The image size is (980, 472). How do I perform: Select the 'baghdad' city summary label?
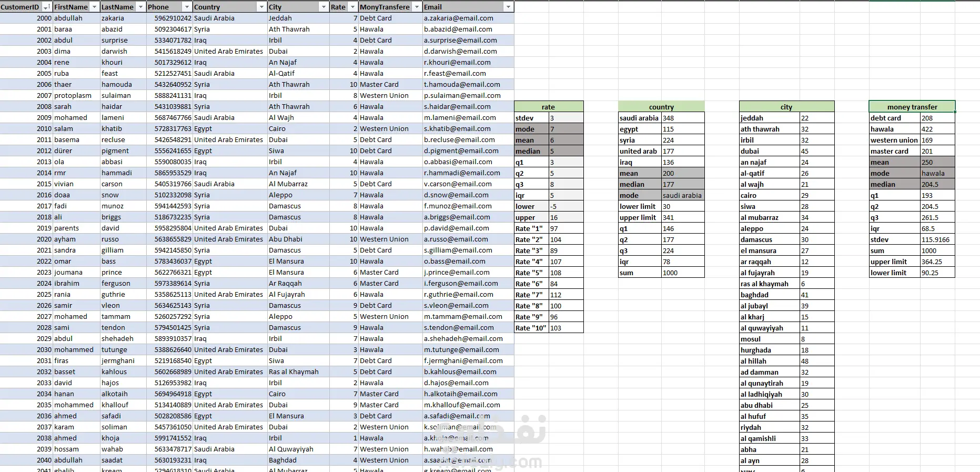click(770, 295)
